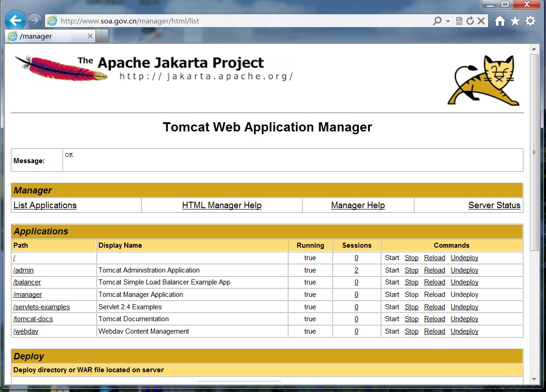Click the Tomcat cat logo
The image size is (546, 392).
tap(483, 80)
